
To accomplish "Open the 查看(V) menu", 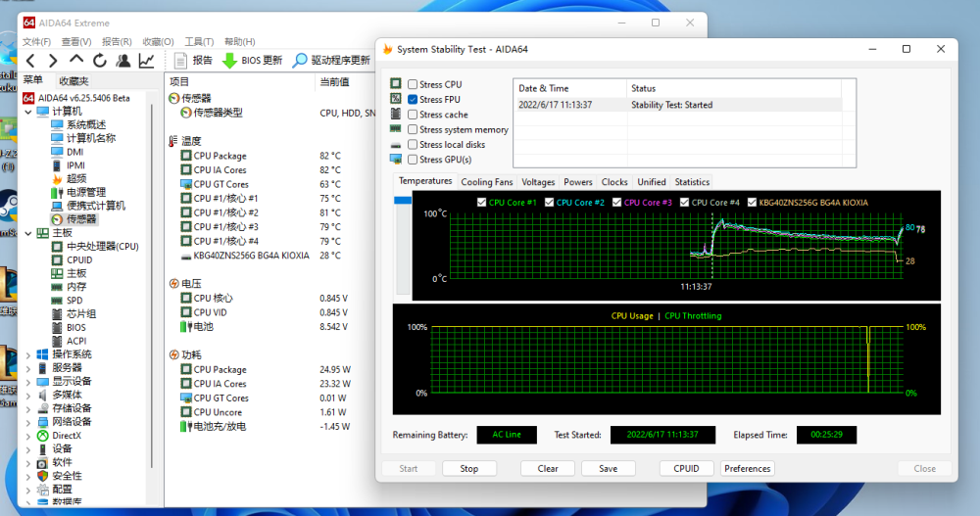I will pos(76,42).
